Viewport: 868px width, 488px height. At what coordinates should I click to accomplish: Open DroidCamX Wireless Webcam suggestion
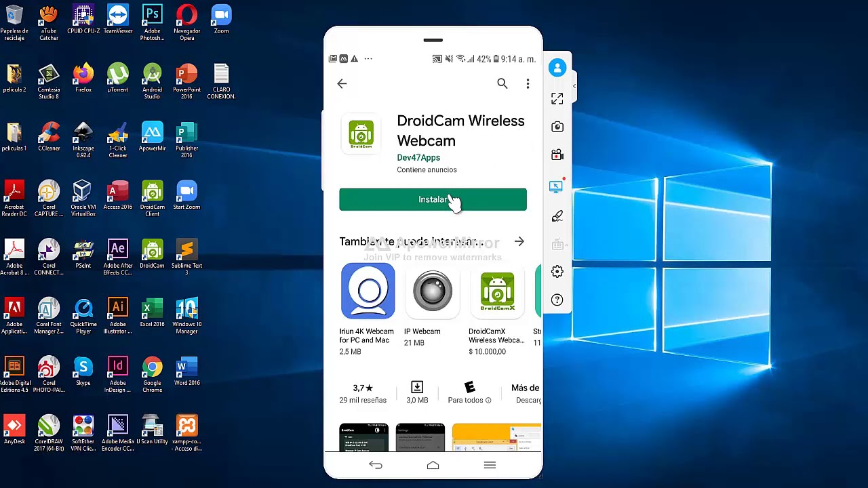[497, 309]
